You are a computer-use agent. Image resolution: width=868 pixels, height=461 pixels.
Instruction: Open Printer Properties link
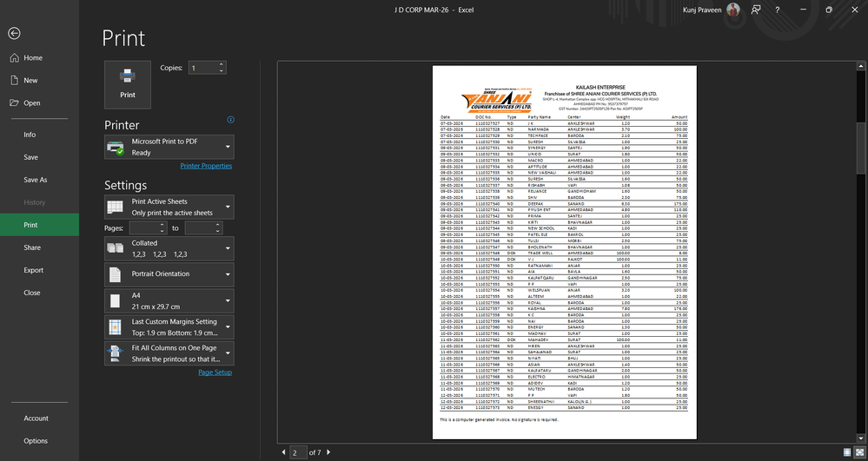[x=206, y=166]
